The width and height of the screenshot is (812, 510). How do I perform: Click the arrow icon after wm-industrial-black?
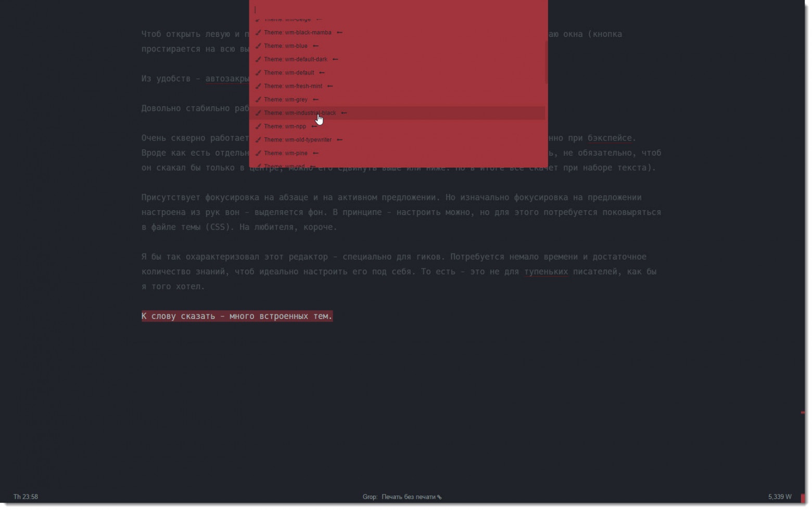point(344,113)
